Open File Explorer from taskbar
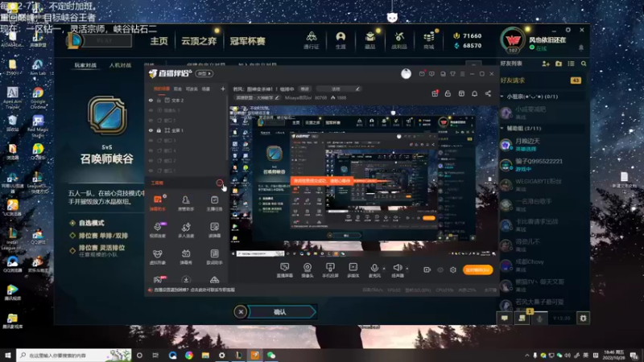Image resolution: width=644 pixels, height=362 pixels. [205, 356]
